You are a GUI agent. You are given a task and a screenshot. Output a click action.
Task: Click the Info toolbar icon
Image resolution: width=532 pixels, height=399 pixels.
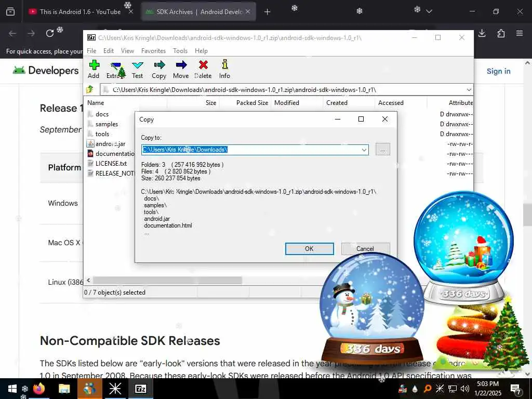(224, 64)
